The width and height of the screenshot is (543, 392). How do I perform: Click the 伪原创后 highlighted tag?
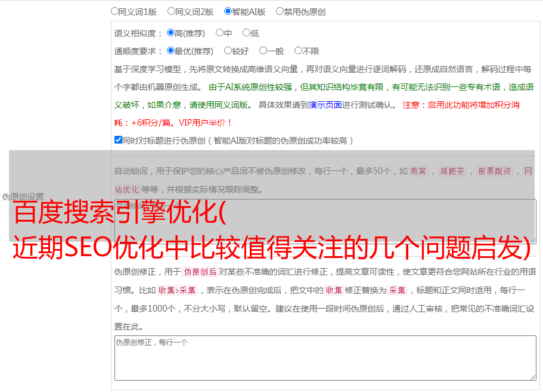coord(200,272)
